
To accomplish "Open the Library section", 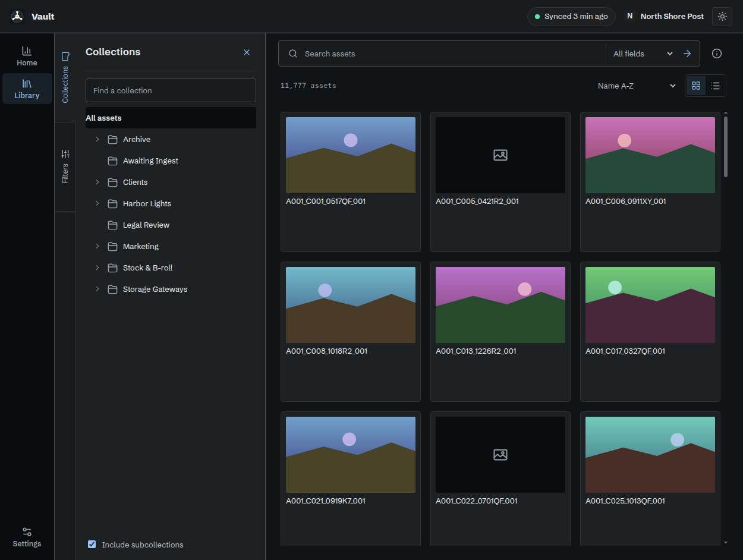I will (27, 89).
